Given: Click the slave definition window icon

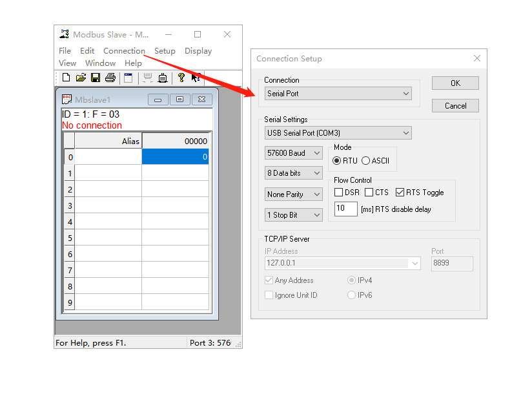Looking at the screenshot, I should (128, 78).
